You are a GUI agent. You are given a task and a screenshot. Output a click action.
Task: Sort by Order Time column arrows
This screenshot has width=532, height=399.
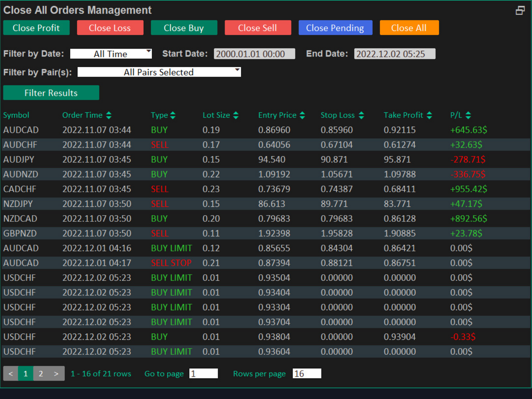click(x=109, y=115)
